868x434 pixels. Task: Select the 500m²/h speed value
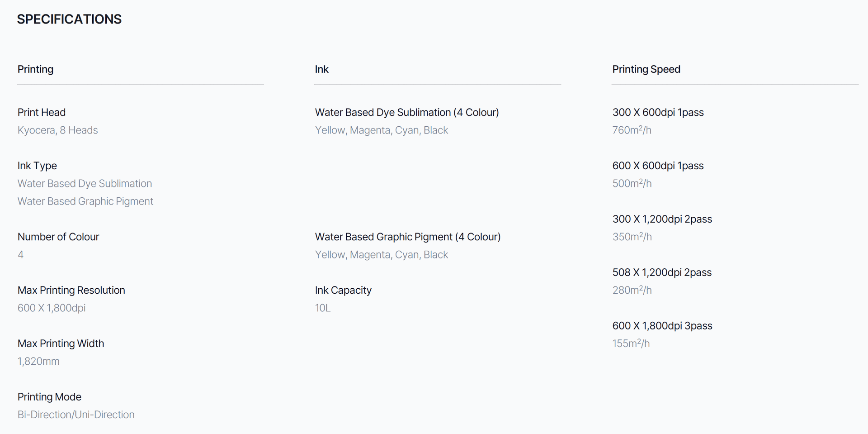[x=632, y=183]
